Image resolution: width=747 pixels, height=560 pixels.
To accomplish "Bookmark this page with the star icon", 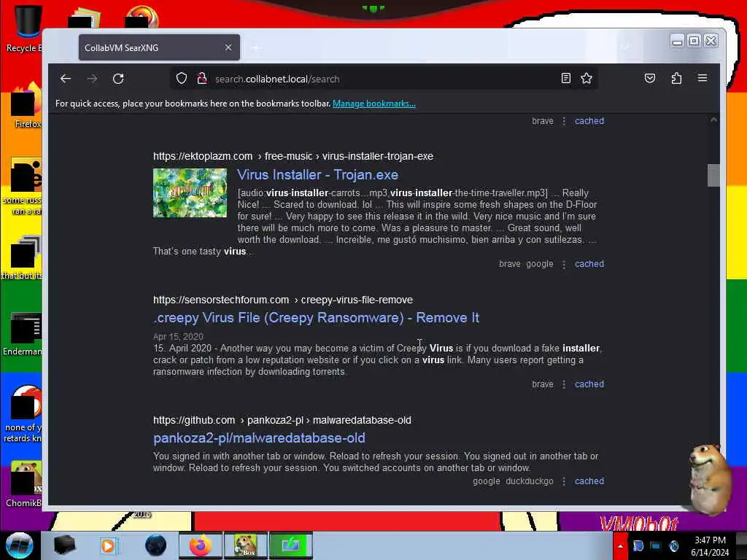I will coord(587,78).
